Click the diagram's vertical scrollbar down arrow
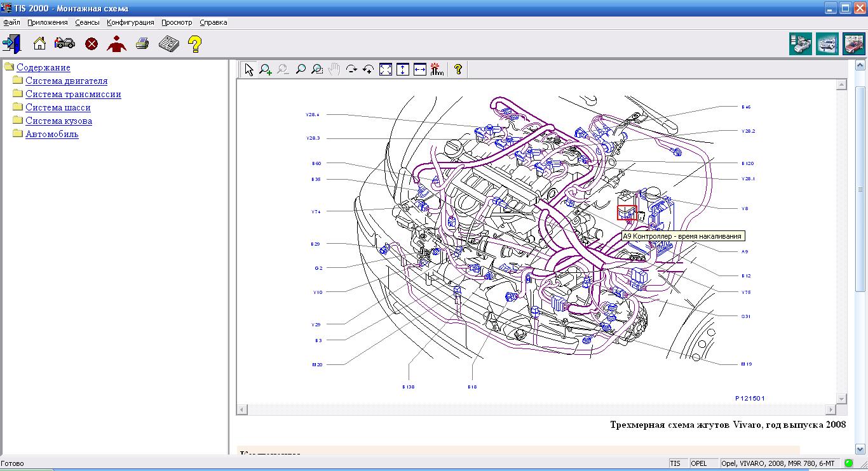868x471 pixels. click(x=842, y=398)
